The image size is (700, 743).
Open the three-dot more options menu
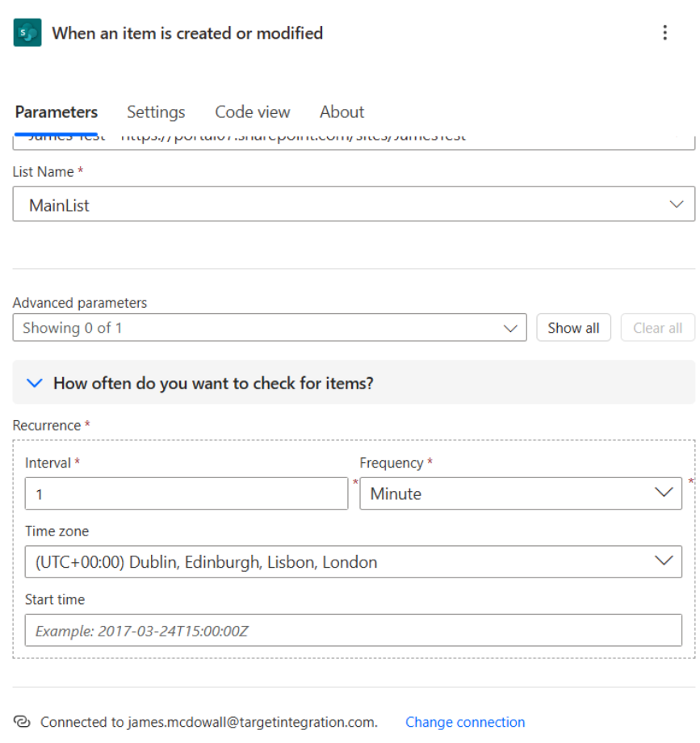(664, 33)
